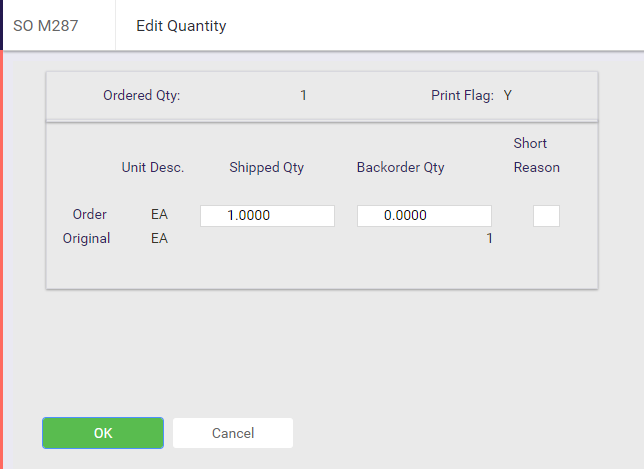Select the Order row label
This screenshot has height=469, width=644.
(90, 214)
